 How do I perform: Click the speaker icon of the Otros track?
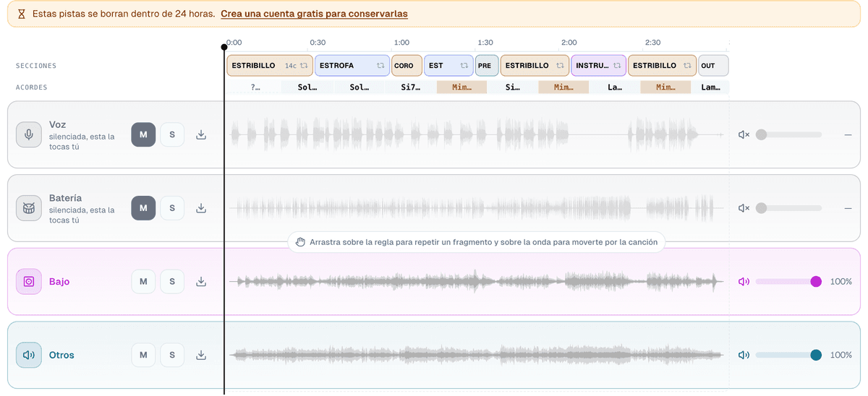[29, 355]
